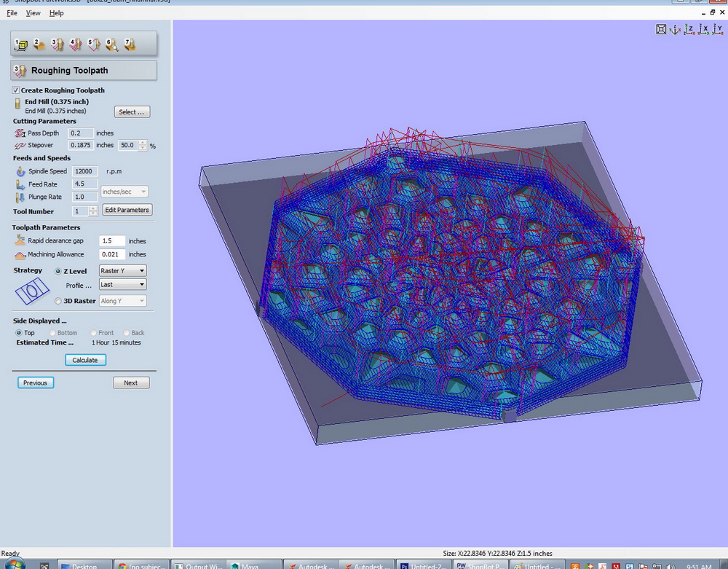The width and height of the screenshot is (728, 569).
Task: Open step 5 cut out toolpath icon
Action: tap(94, 44)
